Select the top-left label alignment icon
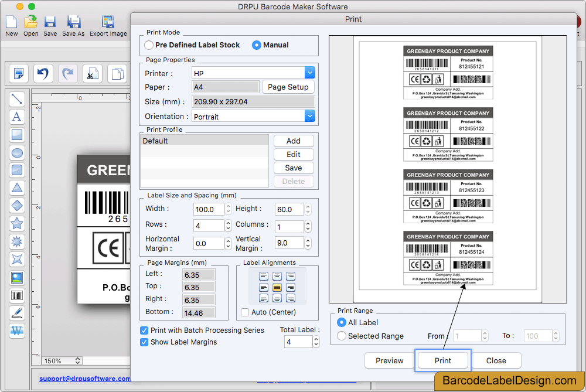586x392 pixels. pyautogui.click(x=264, y=276)
